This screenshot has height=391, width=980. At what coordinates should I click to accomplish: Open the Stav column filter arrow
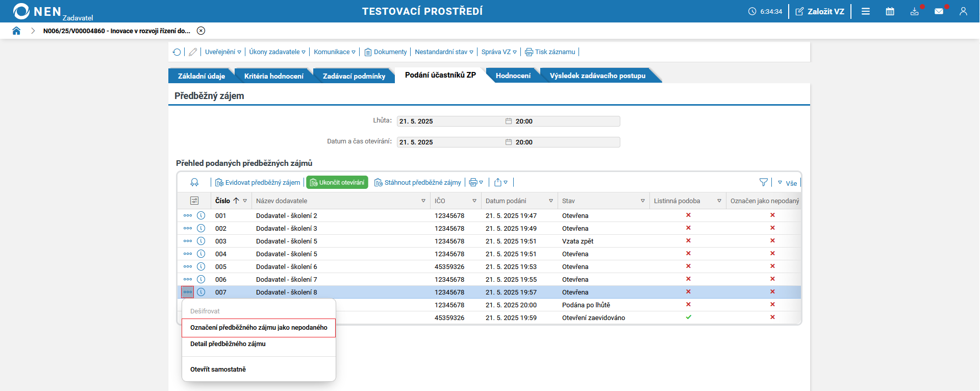(643, 201)
